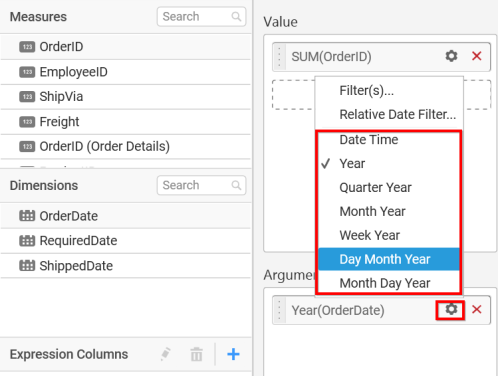
Task: Add new expression column with plus icon
Action: pyautogui.click(x=233, y=354)
